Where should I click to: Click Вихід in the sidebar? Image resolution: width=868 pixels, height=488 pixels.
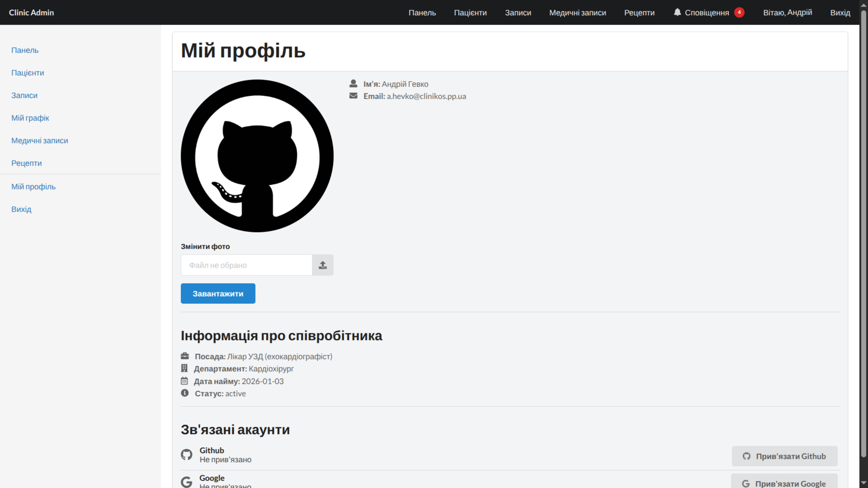[x=21, y=209]
